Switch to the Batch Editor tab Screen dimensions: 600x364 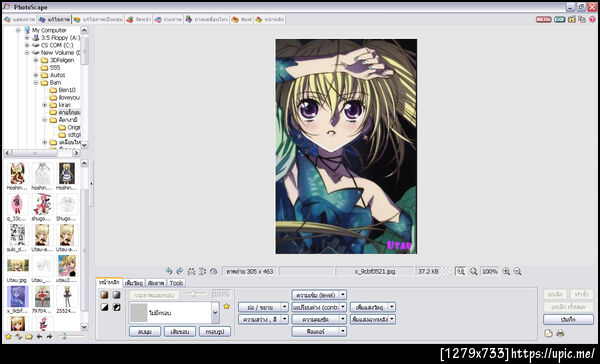click(x=98, y=20)
